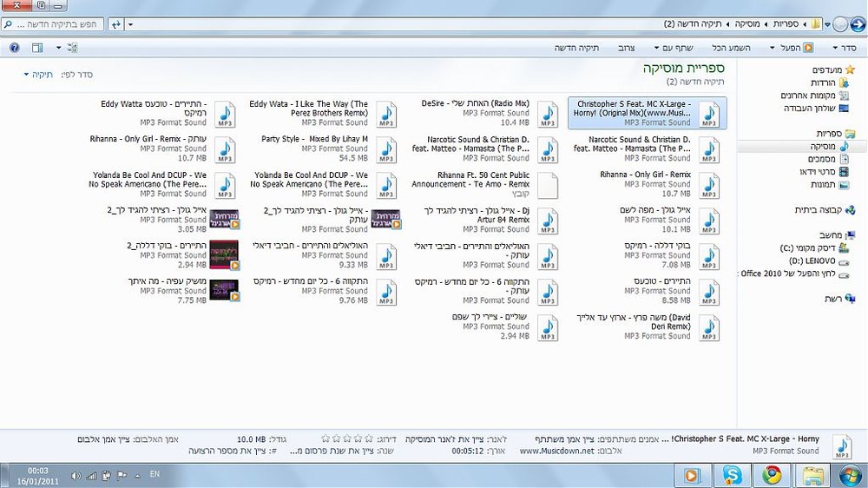
Task: Open the שתף עם (Share with) menu
Action: point(674,48)
